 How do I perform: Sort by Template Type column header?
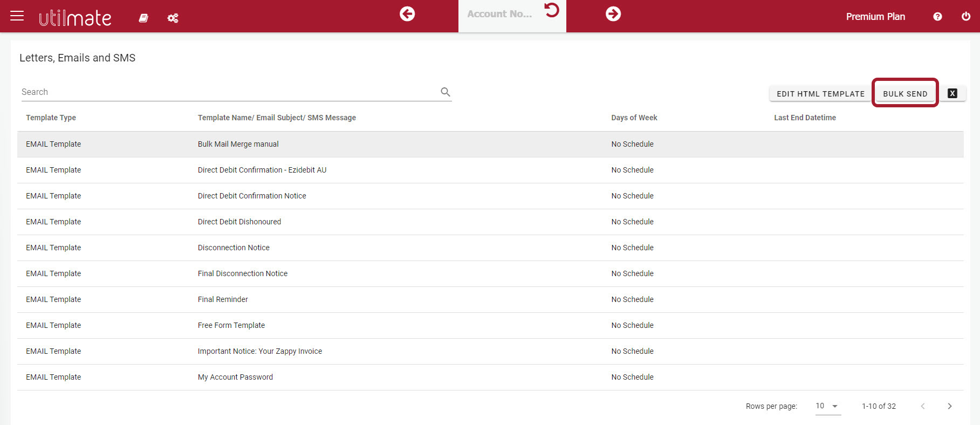coord(51,118)
